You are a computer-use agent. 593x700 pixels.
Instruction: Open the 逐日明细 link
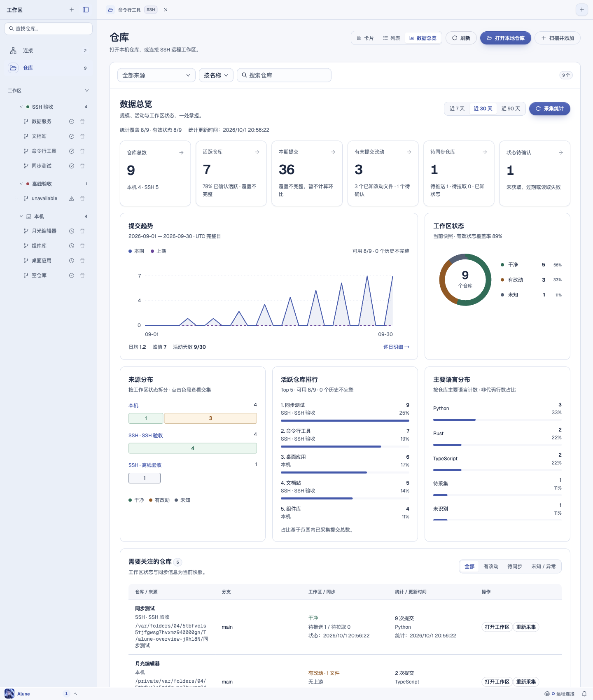click(396, 347)
